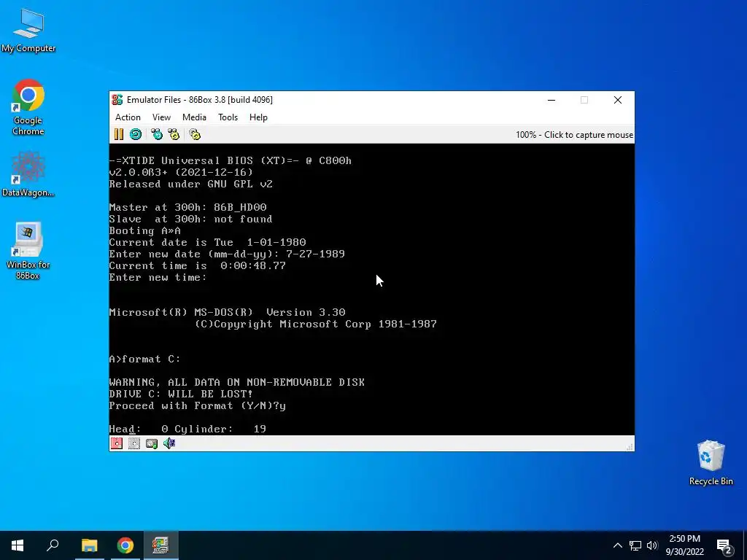Pause the emulated machine
This screenshot has width=747, height=560.
pyautogui.click(x=119, y=134)
